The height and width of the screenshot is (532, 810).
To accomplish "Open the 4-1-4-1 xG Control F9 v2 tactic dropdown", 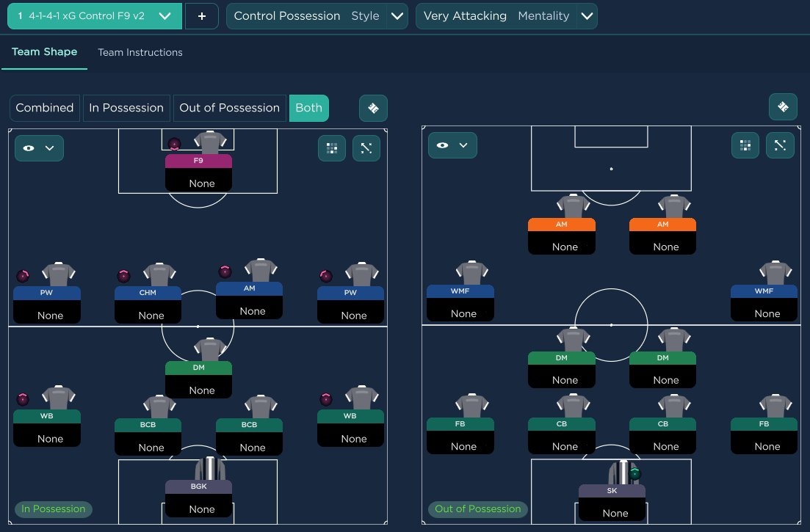I will (x=95, y=16).
